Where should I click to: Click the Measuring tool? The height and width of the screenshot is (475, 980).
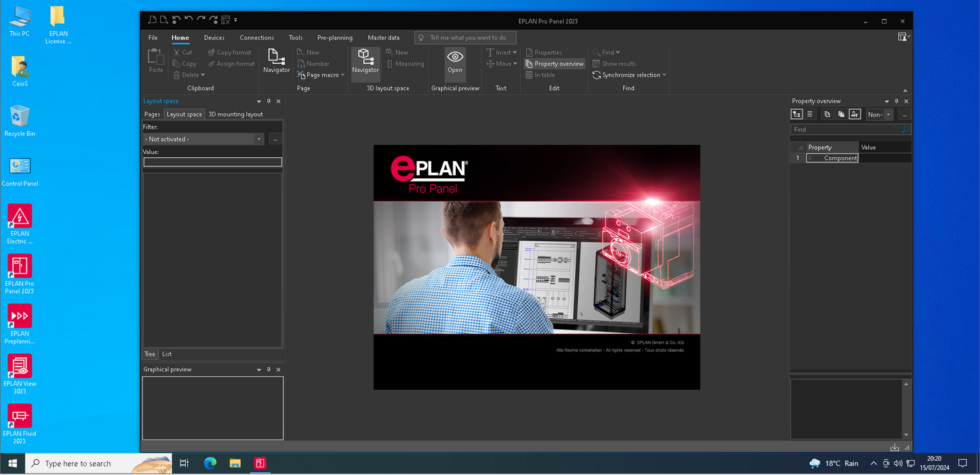coord(405,64)
